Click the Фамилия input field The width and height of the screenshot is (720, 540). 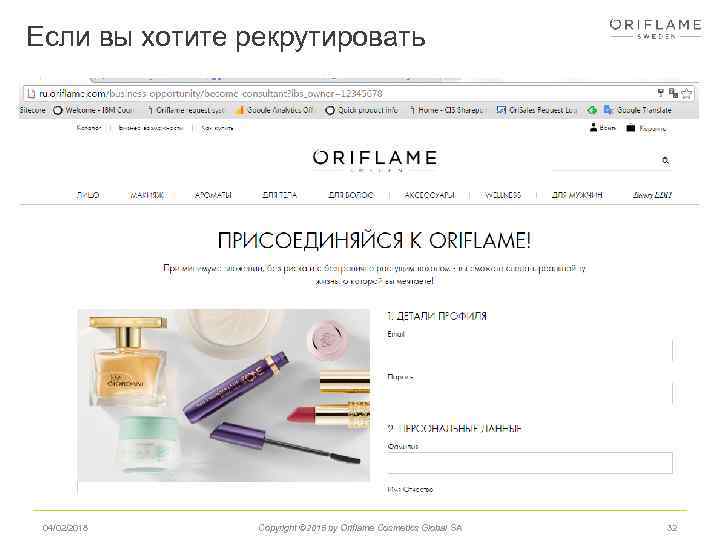tap(529, 463)
